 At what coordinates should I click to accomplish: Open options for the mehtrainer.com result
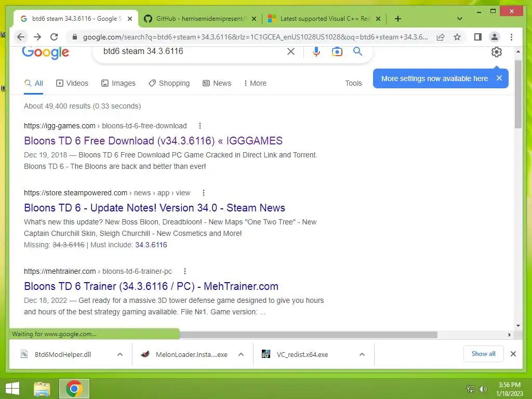185,271
